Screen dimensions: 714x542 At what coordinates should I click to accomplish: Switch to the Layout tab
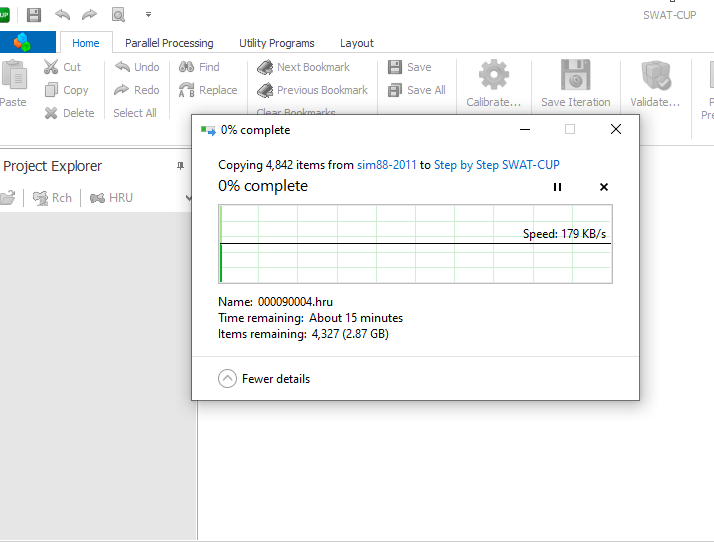point(357,43)
